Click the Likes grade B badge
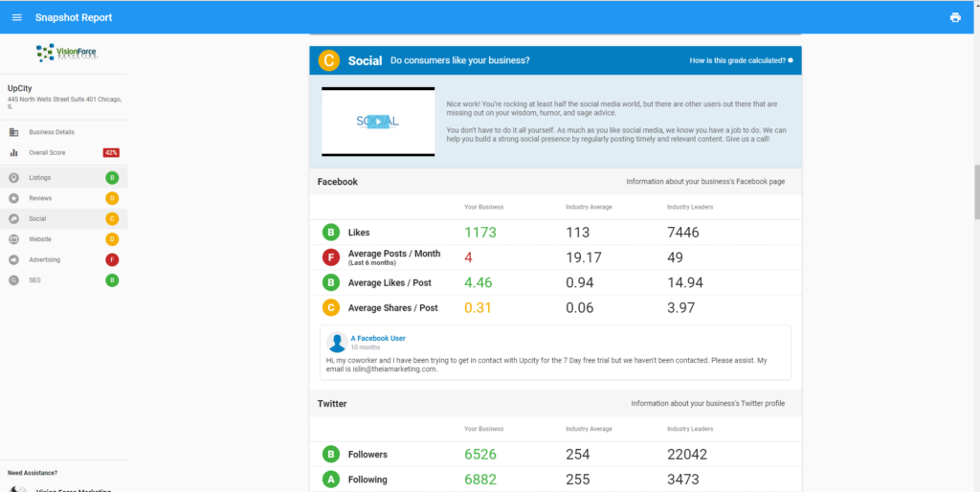Viewport: 980px width, 492px height. pyautogui.click(x=330, y=233)
